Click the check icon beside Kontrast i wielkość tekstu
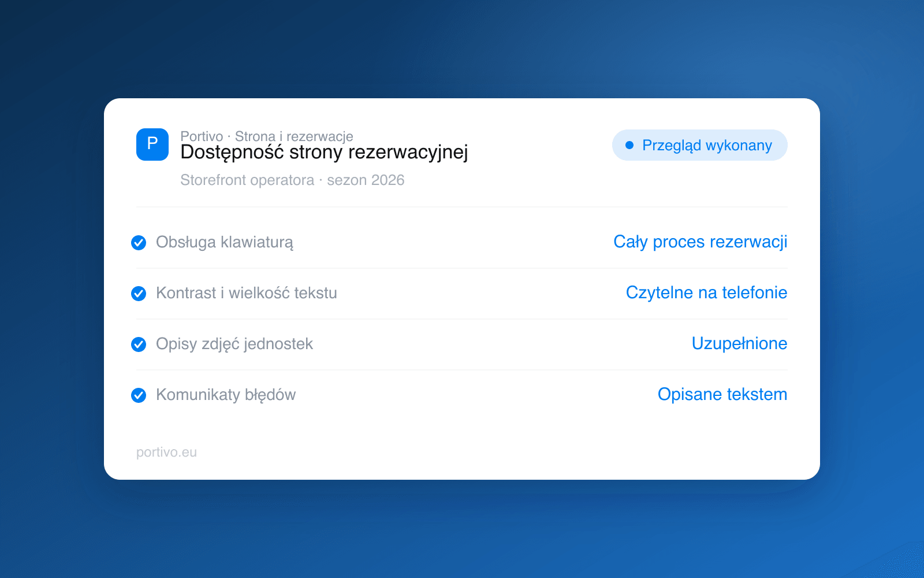 tap(139, 294)
